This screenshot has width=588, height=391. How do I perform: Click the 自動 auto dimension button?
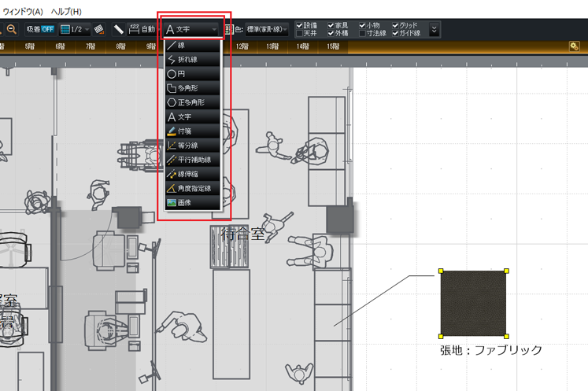(142, 29)
